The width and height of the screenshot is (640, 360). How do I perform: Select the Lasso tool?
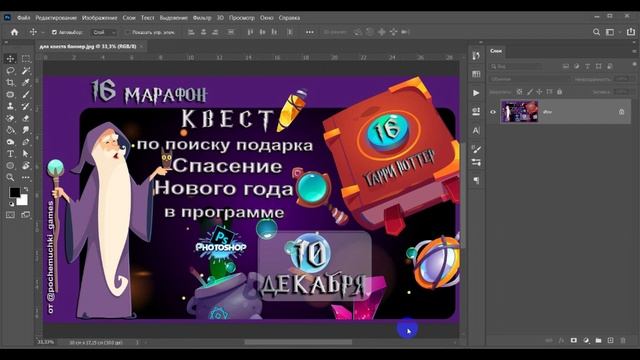point(11,70)
